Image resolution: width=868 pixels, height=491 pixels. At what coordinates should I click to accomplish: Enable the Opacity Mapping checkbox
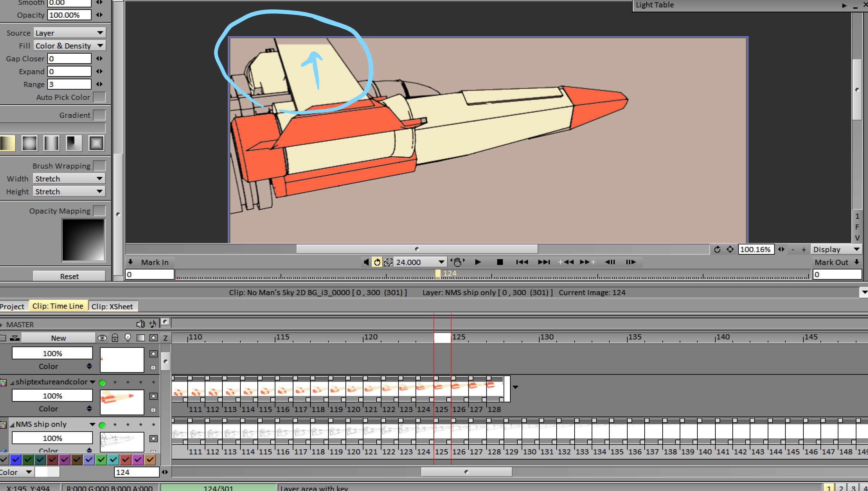99,211
